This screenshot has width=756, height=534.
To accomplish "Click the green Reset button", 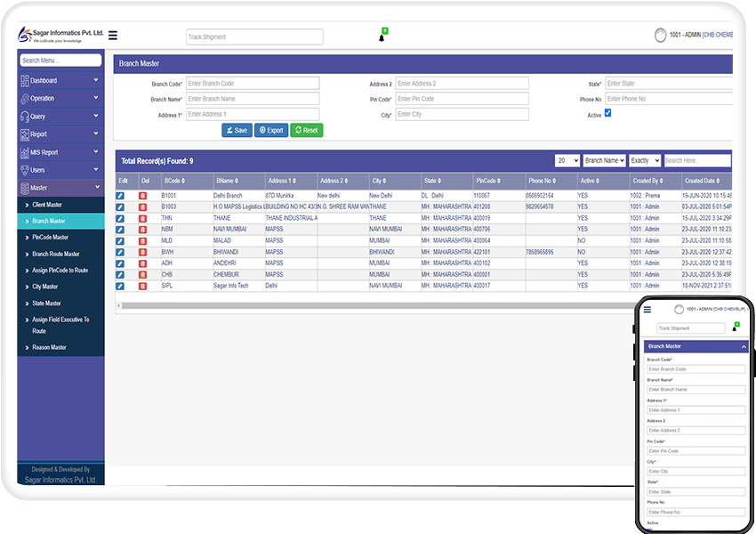I will 307,130.
